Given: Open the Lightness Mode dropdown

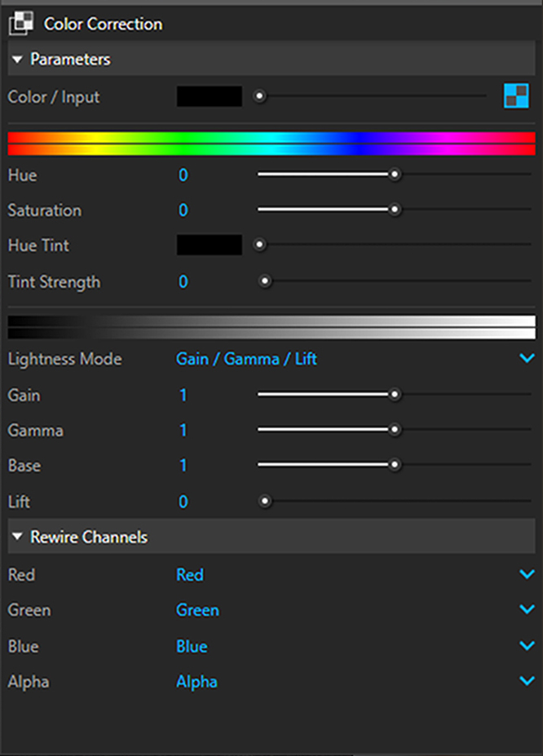Looking at the screenshot, I should tap(527, 359).
